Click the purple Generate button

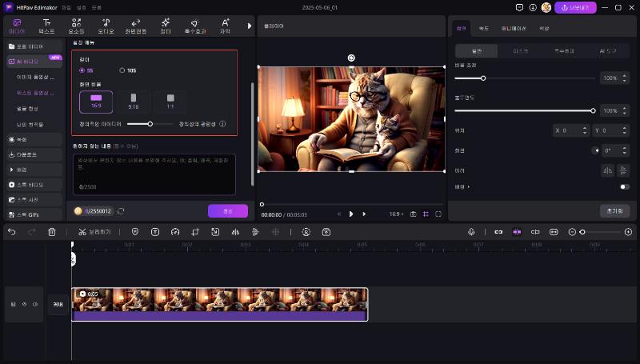[227, 211]
